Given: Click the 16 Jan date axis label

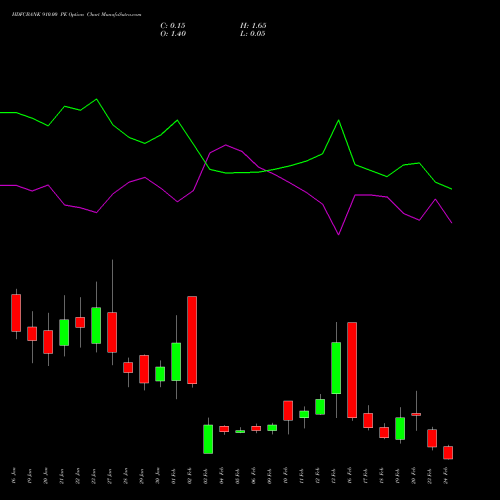Looking at the screenshot, I should tap(14, 476).
